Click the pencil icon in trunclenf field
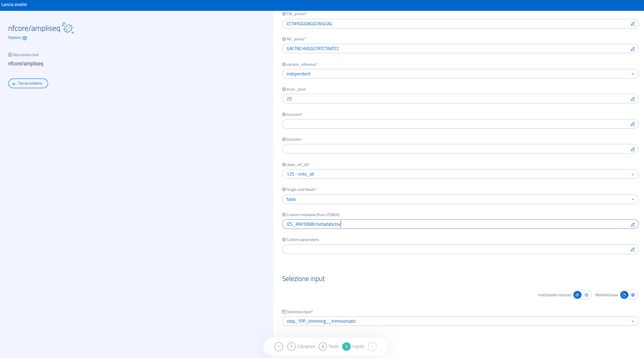644x358 pixels. coord(633,124)
